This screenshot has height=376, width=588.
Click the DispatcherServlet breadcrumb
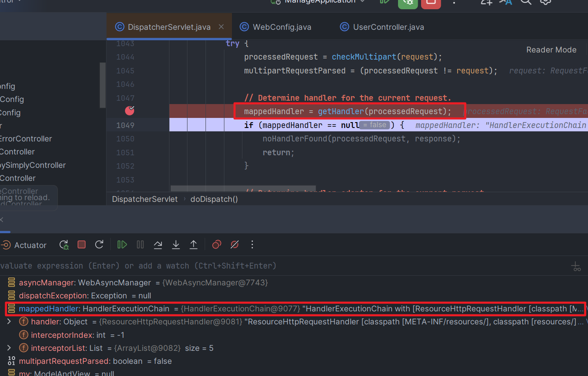pos(145,199)
